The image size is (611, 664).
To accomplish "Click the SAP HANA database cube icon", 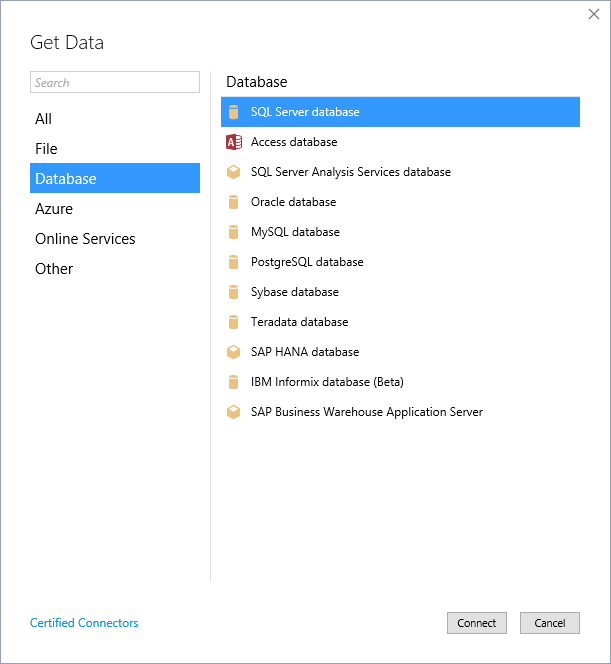I will click(x=233, y=352).
